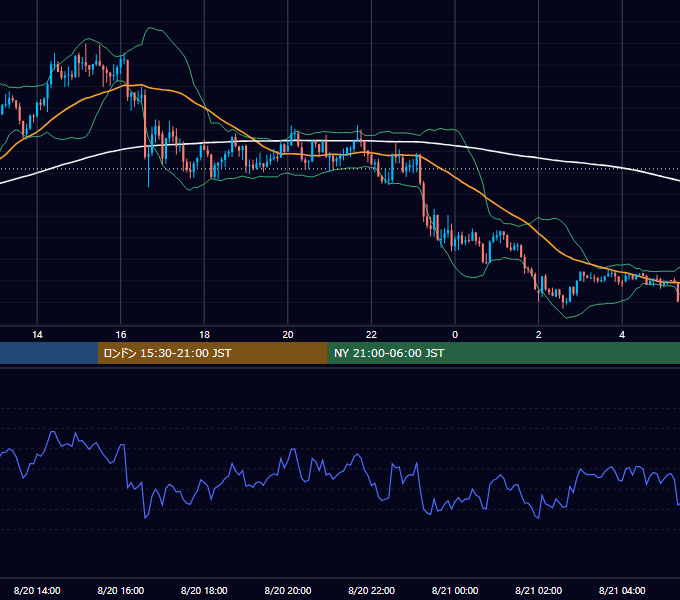Click the 22 hour axis label
680x600 pixels.
[371, 335]
